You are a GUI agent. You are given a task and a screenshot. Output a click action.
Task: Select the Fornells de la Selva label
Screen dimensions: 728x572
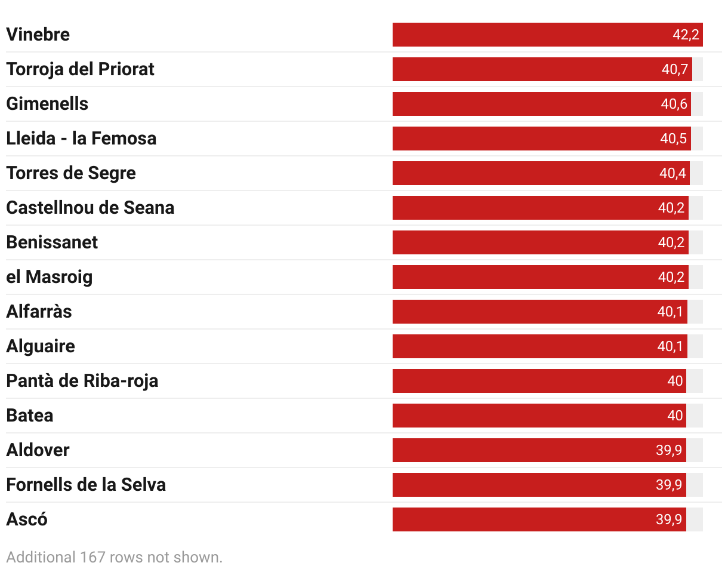coord(86,485)
